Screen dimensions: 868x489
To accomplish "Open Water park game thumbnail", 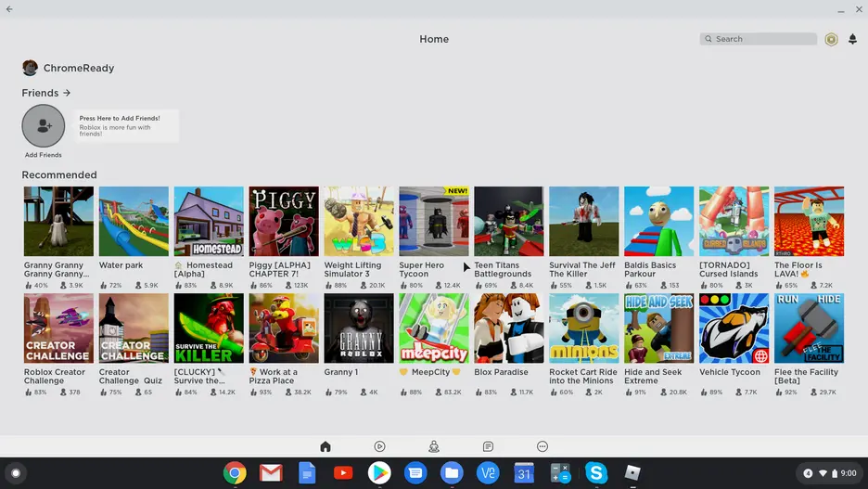I will (134, 222).
